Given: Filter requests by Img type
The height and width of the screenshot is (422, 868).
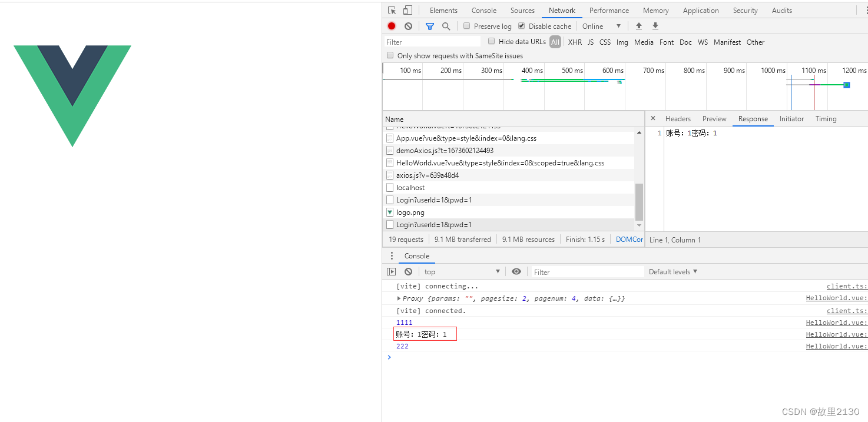Looking at the screenshot, I should click(x=622, y=42).
